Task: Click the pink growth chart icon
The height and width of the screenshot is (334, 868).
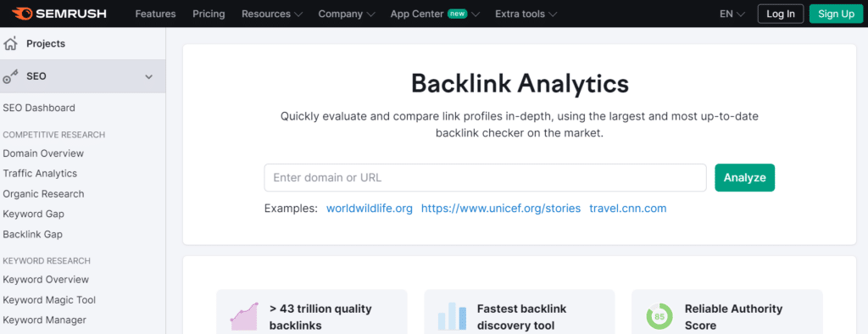Action: click(244, 316)
